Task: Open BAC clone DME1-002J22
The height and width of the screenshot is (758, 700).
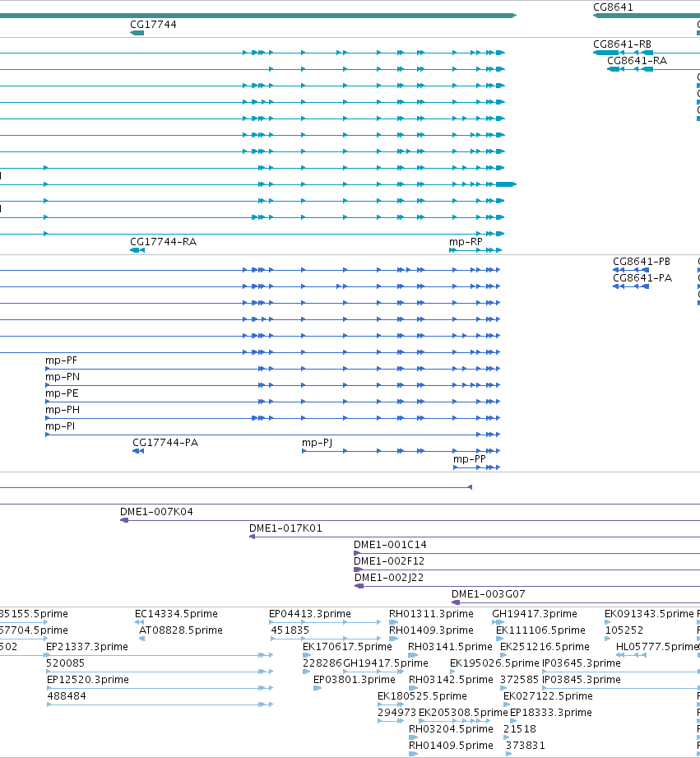Action: pyautogui.click(x=389, y=578)
